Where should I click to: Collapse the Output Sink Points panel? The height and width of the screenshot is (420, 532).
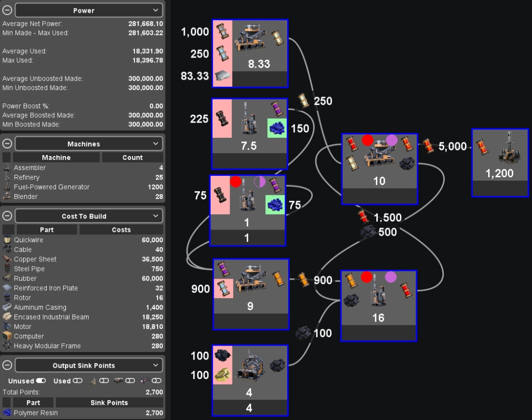7,365
